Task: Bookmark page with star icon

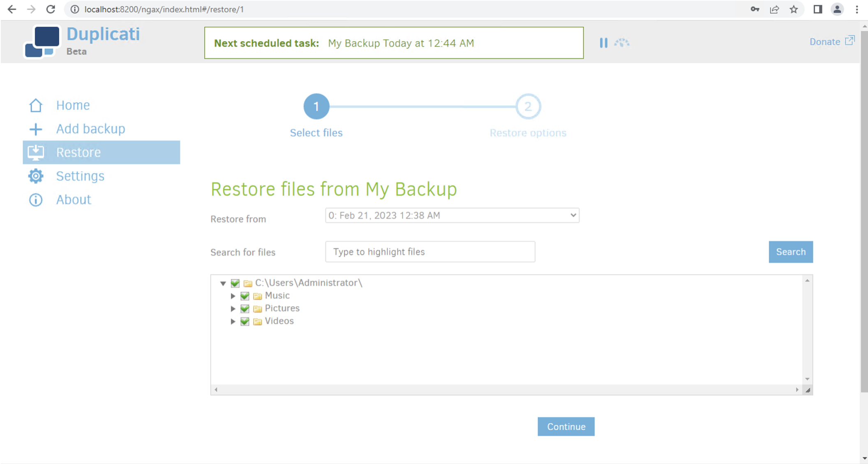Action: pyautogui.click(x=794, y=9)
